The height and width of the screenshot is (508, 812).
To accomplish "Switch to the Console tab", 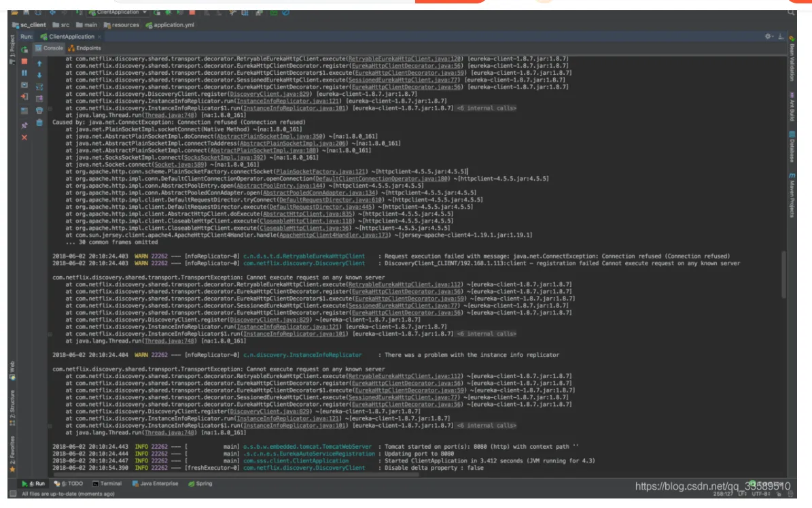I will tap(49, 48).
